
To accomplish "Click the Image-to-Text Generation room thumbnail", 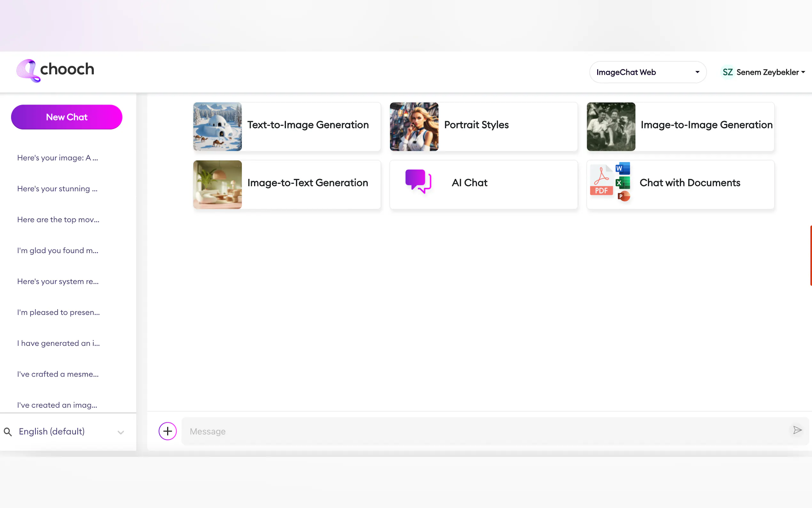I will (217, 185).
